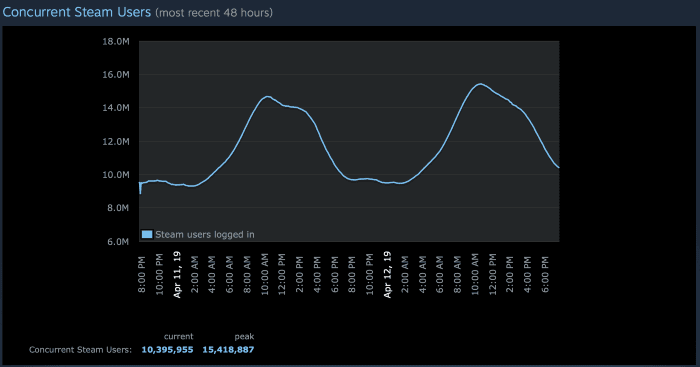Click the peak of the first curve hump
Screen dimensions: 700x367
click(267, 96)
